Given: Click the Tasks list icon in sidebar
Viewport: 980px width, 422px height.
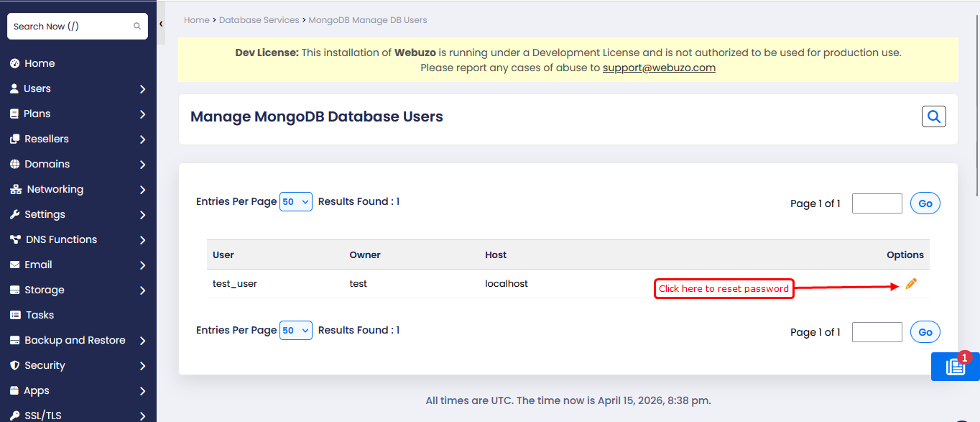Looking at the screenshot, I should click(x=14, y=315).
